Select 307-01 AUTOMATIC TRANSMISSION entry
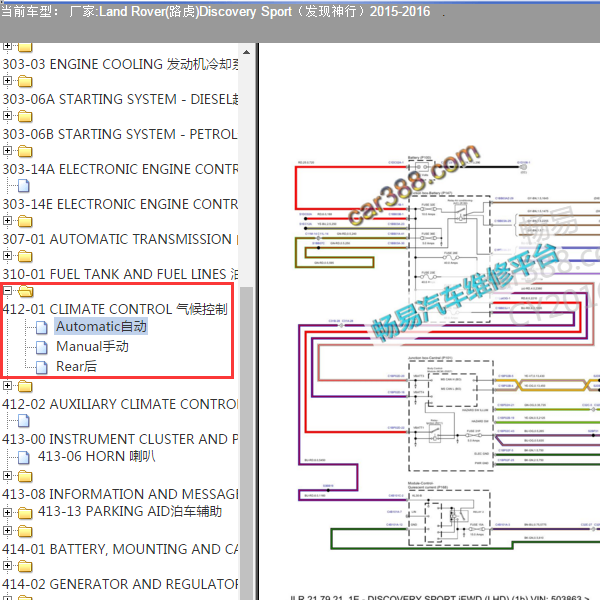600x600 pixels. tap(120, 239)
